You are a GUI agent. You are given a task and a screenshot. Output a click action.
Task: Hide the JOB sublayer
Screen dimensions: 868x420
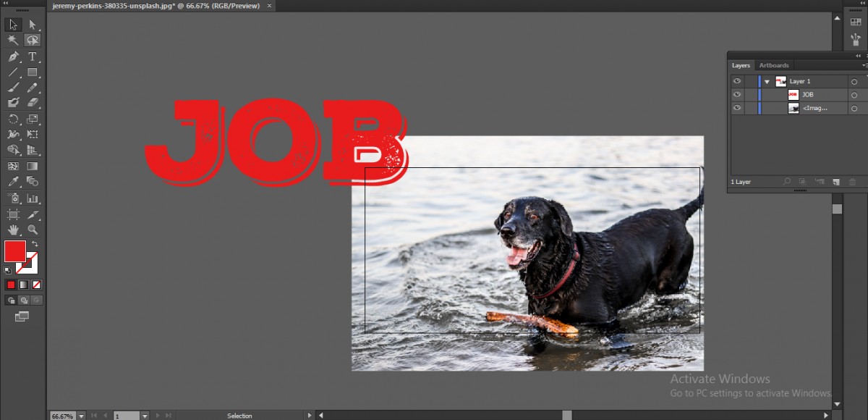(x=736, y=94)
